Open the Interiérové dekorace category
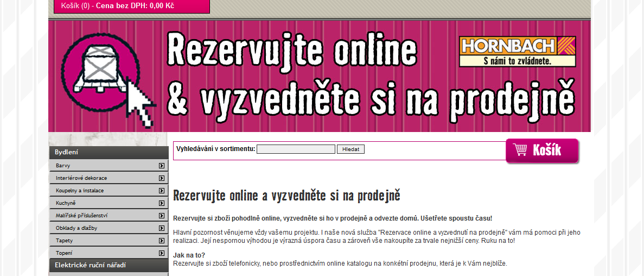 [x=109, y=178]
